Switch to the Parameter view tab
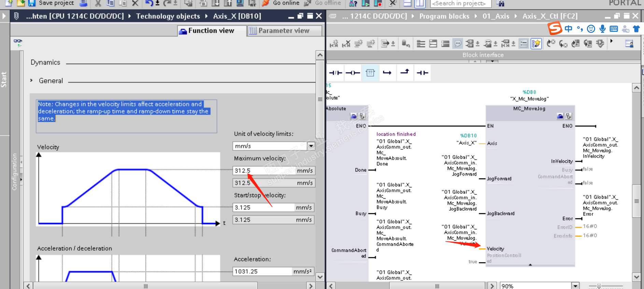The image size is (644, 289). point(284,31)
